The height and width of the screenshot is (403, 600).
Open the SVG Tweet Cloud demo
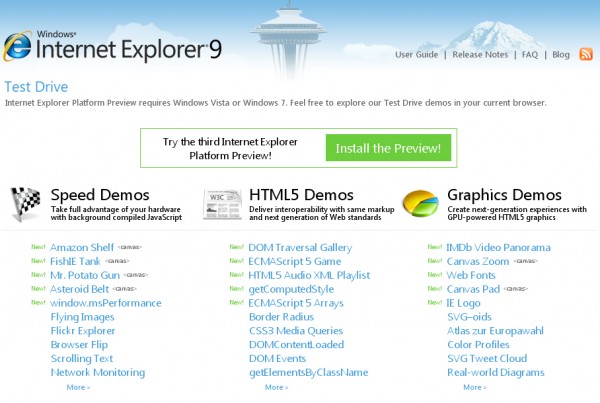(x=487, y=359)
